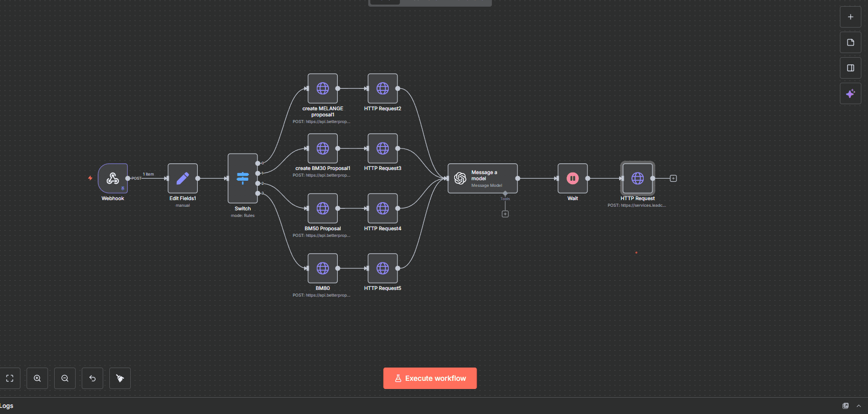The width and height of the screenshot is (868, 414).
Task: Open the Message a model node
Action: click(483, 178)
